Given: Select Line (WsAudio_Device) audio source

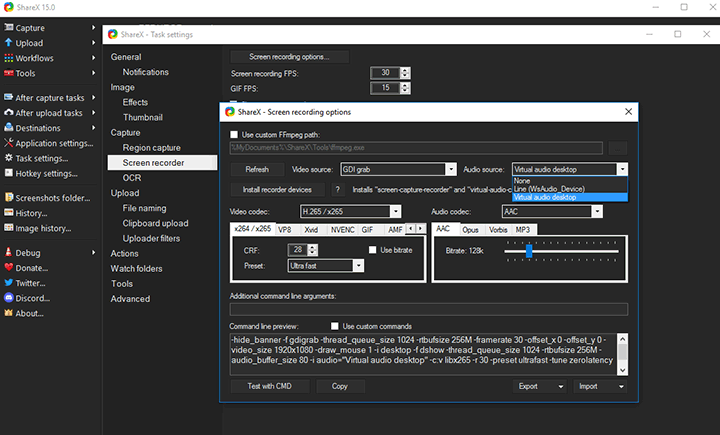Looking at the screenshot, I should coord(549,189).
